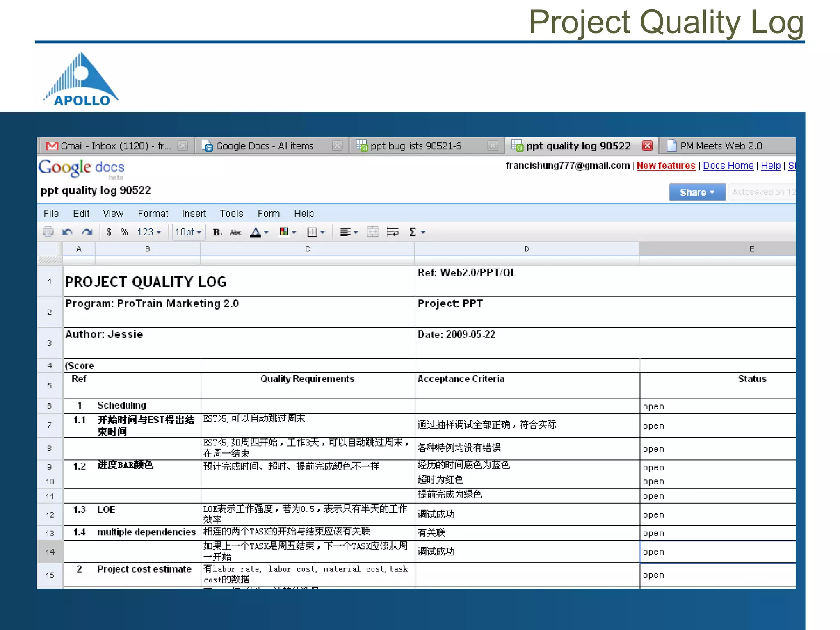Open the 10pt font size dropdown
This screenshot has width=840, height=630.
tap(188, 232)
